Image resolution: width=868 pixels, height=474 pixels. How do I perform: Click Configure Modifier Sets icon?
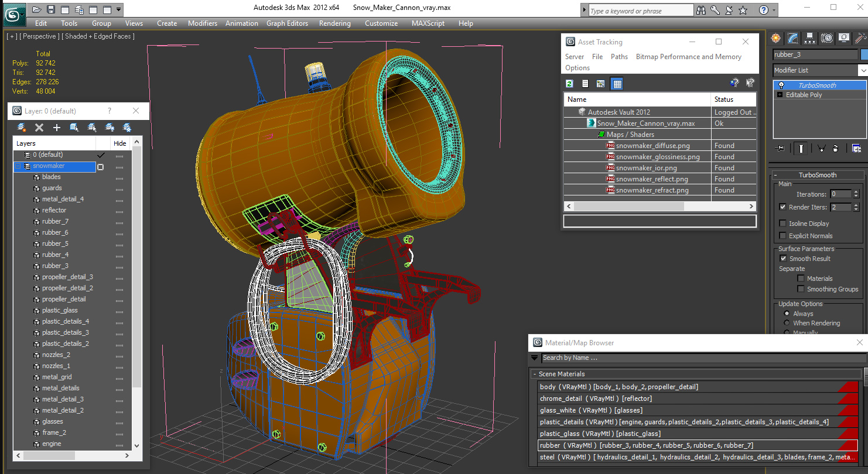[856, 149]
